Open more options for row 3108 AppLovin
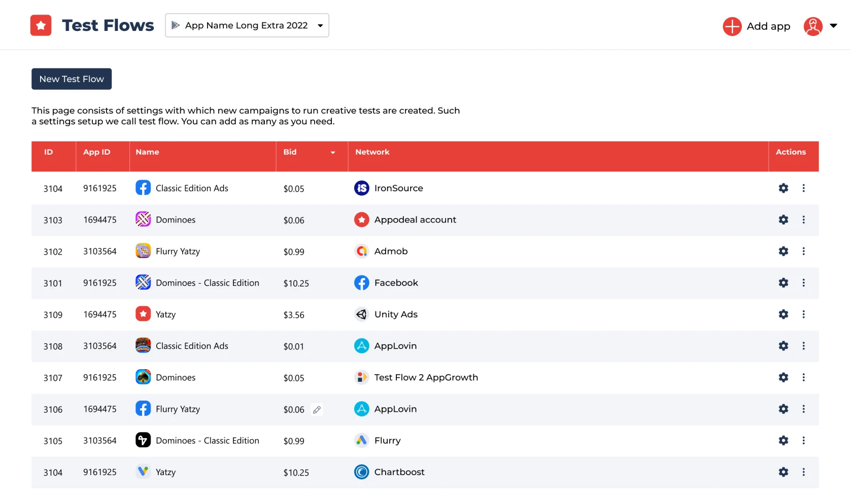Viewport: 854px width, 504px height. pyautogui.click(x=803, y=346)
